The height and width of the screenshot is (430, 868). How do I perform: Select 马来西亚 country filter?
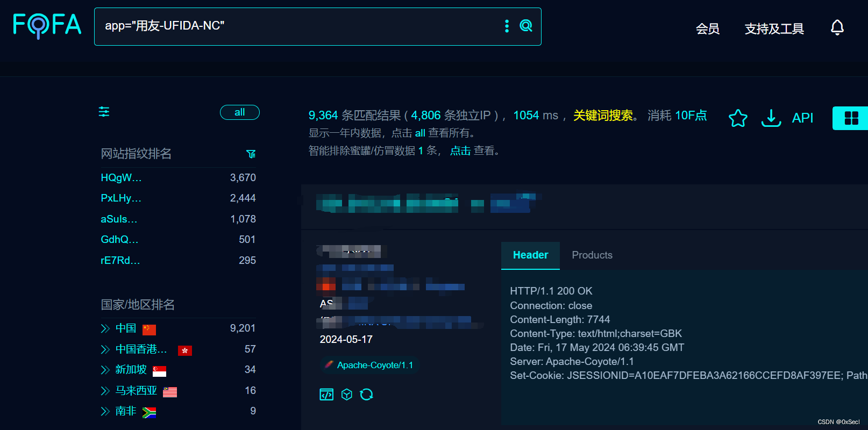(x=136, y=391)
